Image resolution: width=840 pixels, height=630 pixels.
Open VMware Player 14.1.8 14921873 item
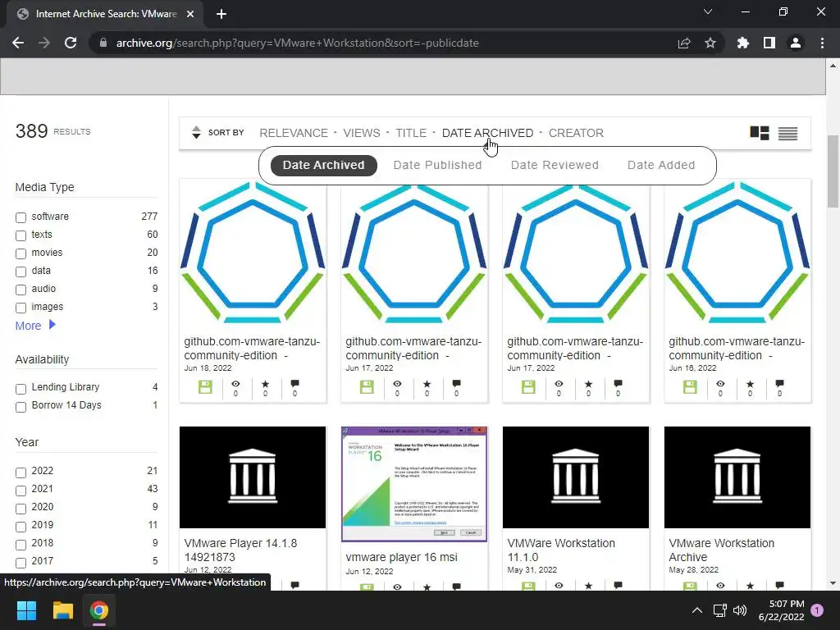(x=240, y=550)
